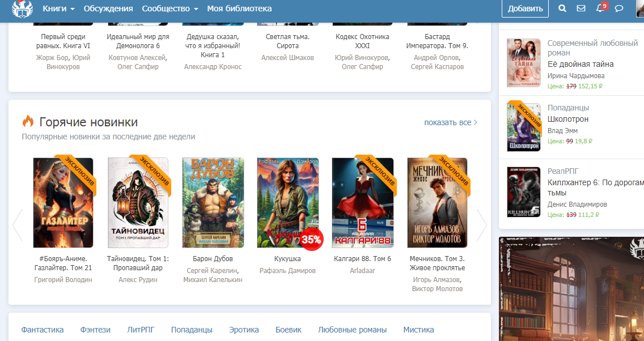
Task: Open the Барон Дубов title link
Action: click(x=213, y=259)
